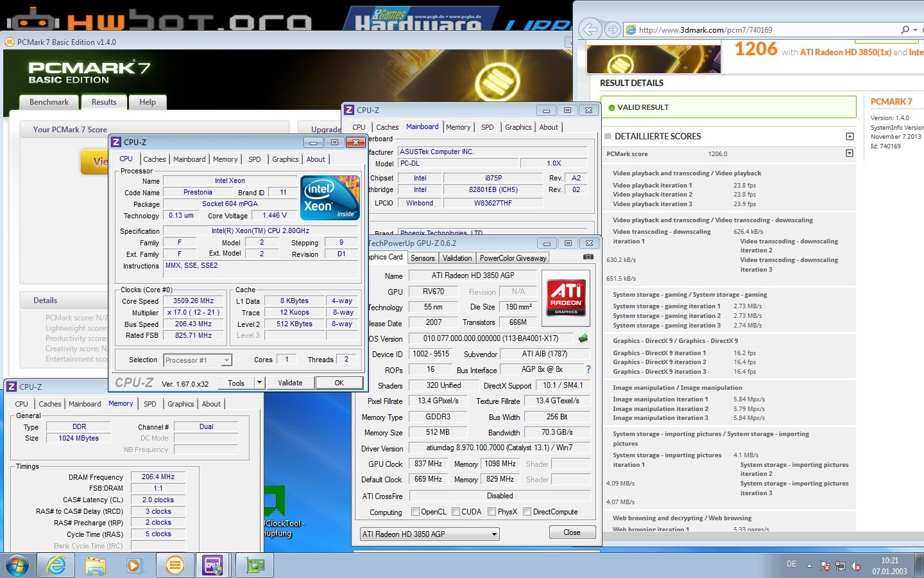
Task: Open Graphics tab in front CPU-Z window
Action: point(286,159)
